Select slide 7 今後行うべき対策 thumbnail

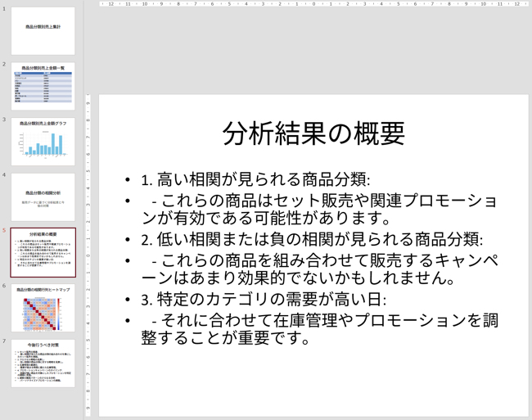click(x=43, y=364)
